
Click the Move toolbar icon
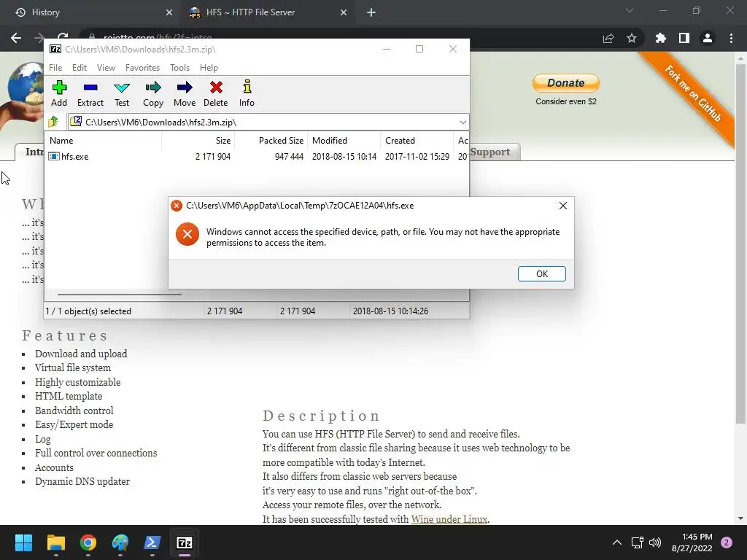(185, 93)
